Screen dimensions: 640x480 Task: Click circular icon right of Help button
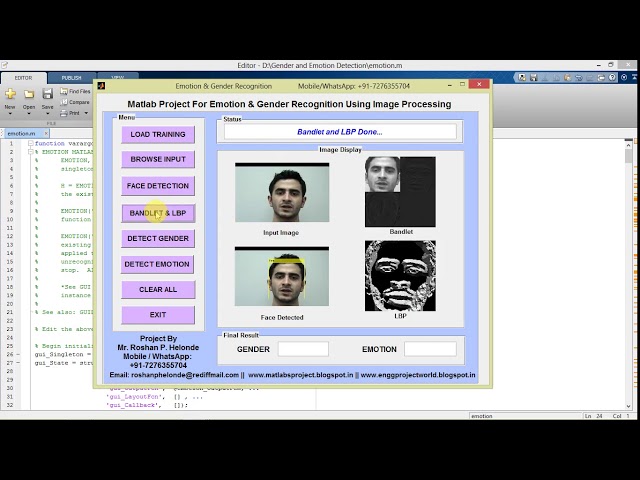coord(624,77)
